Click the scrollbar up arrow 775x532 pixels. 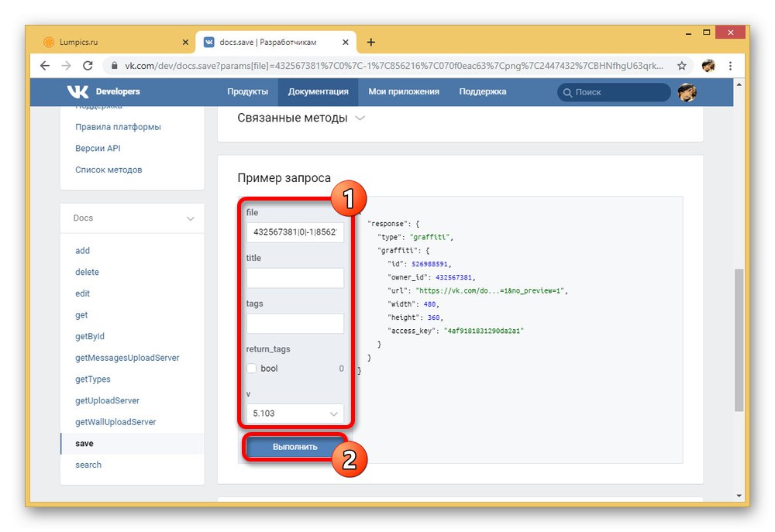tap(739, 84)
